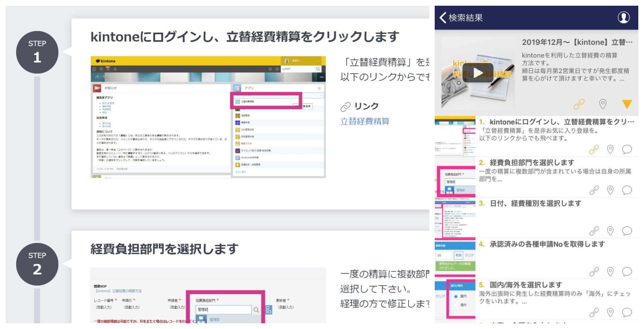Click link icon for 経費負担部門 step row
The image size is (644, 329).
pos(594,190)
